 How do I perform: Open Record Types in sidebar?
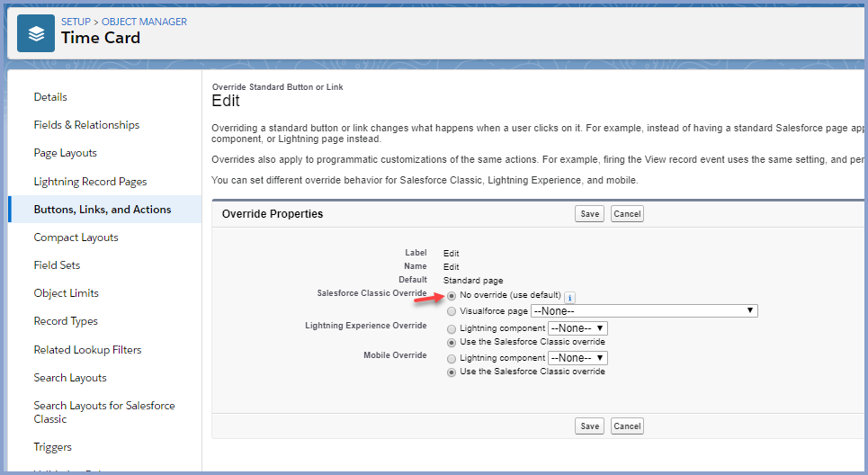[66, 321]
